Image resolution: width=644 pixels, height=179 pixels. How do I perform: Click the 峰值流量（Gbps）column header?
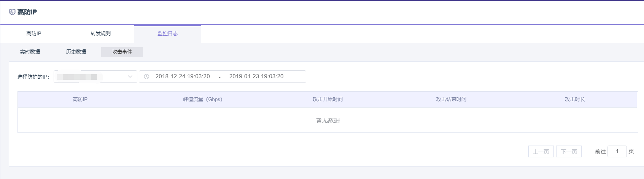203,99
